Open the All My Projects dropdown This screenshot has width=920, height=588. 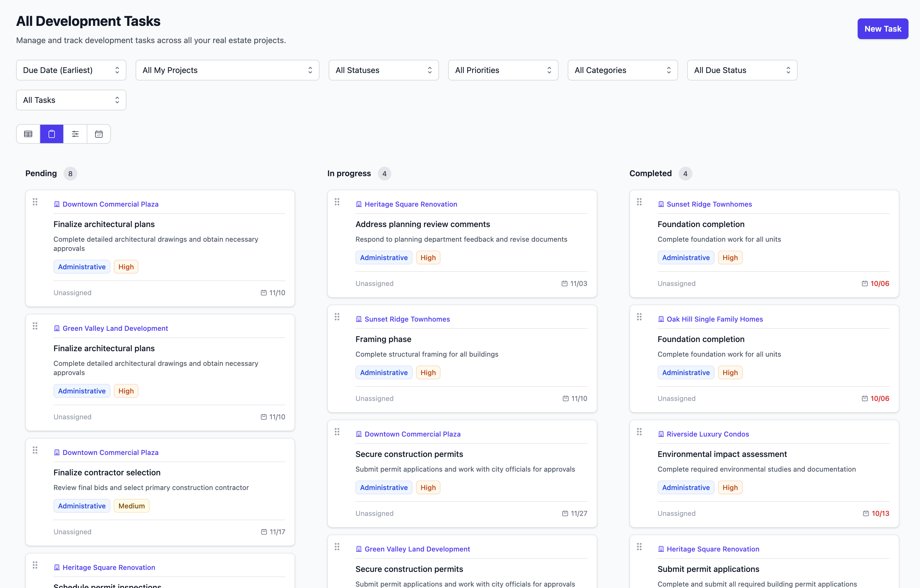227,70
